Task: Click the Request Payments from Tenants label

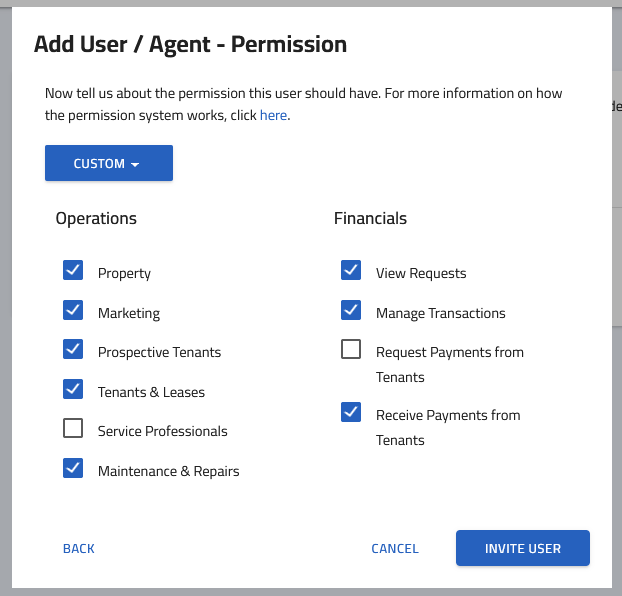Action: click(450, 364)
